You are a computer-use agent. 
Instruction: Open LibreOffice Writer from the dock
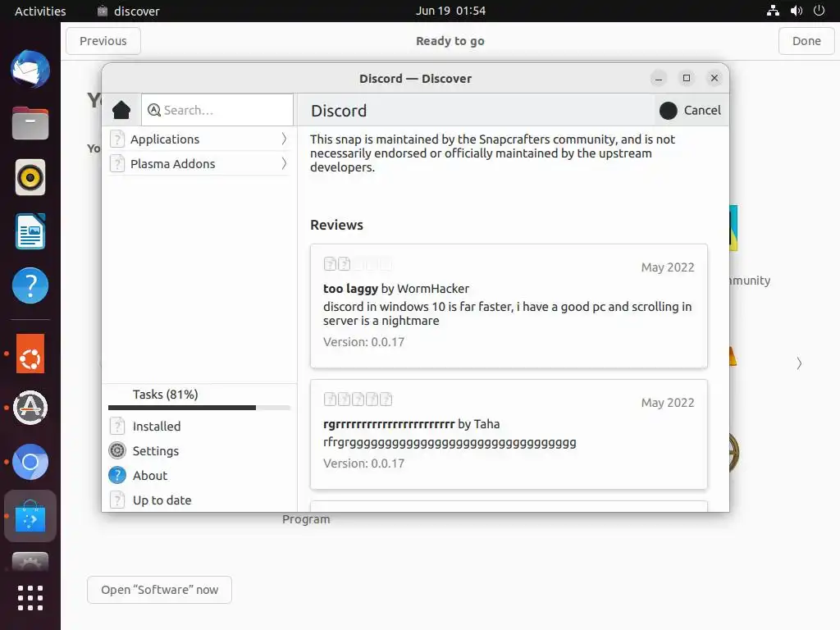[x=30, y=231]
